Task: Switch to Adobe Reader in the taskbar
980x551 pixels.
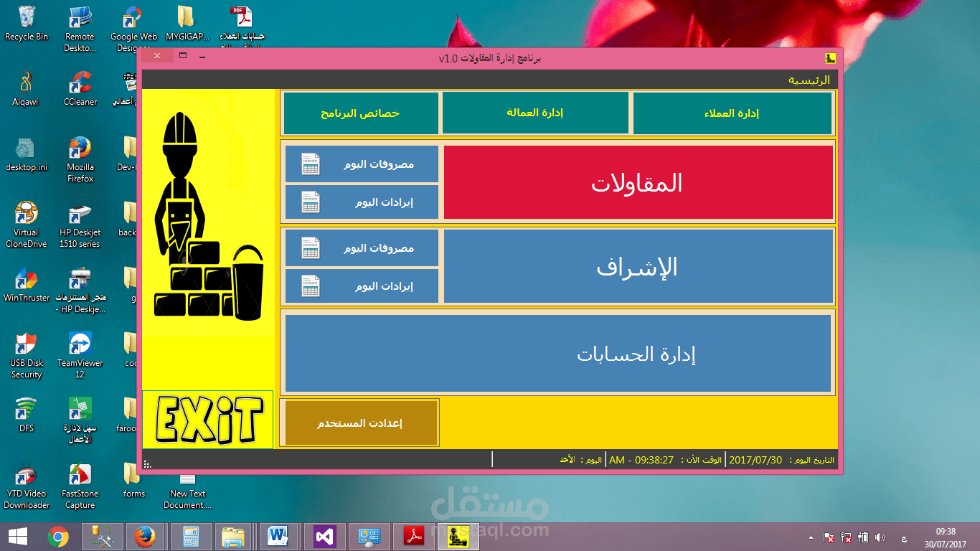Action: [413, 536]
